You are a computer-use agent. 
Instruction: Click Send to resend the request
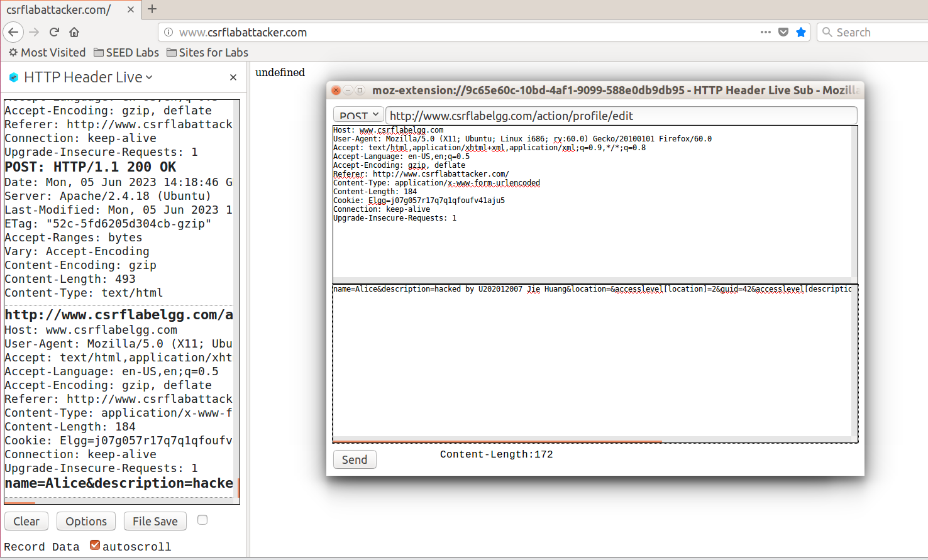[x=355, y=459]
